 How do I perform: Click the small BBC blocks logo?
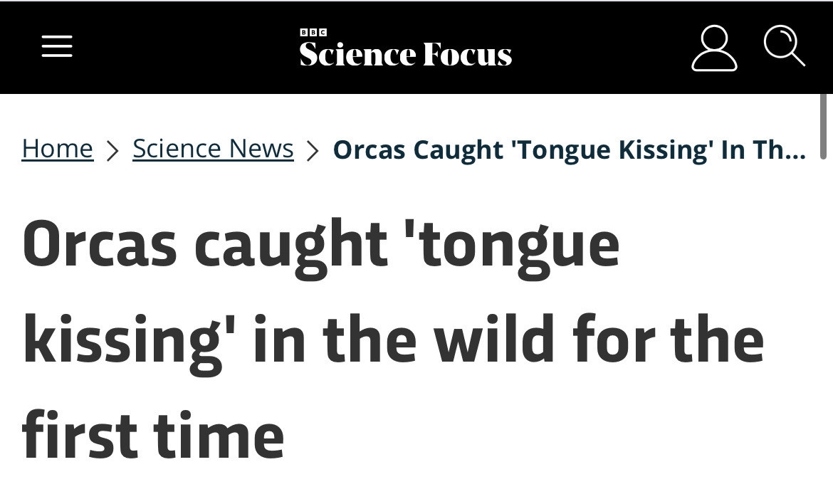(313, 32)
